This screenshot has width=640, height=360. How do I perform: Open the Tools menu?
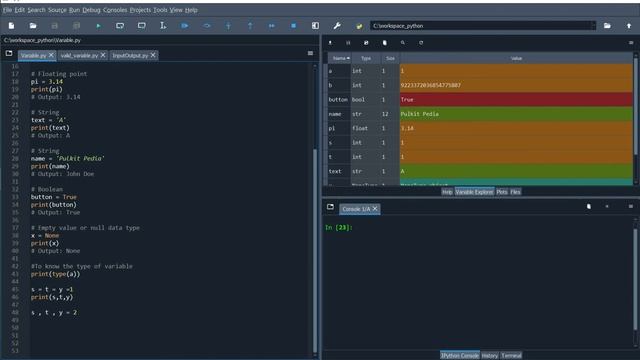(160, 10)
